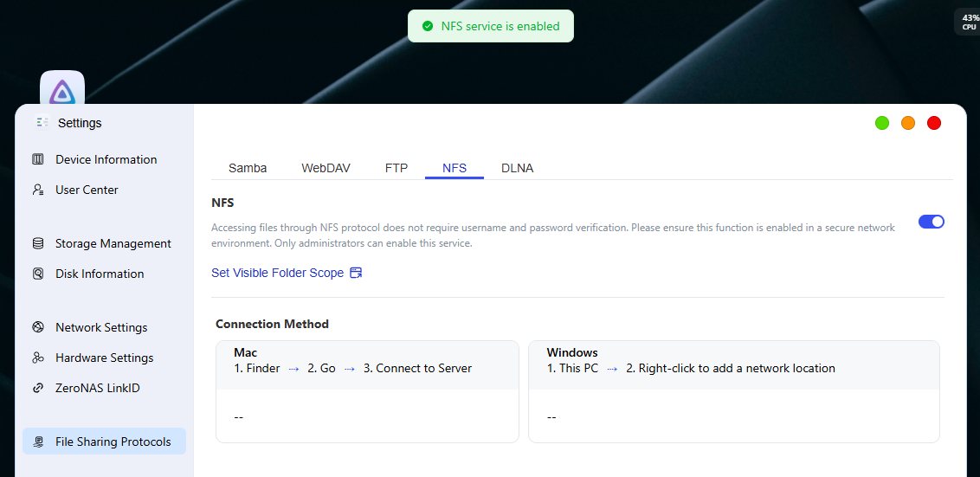Click the Hardware Settings fan icon

coord(38,358)
